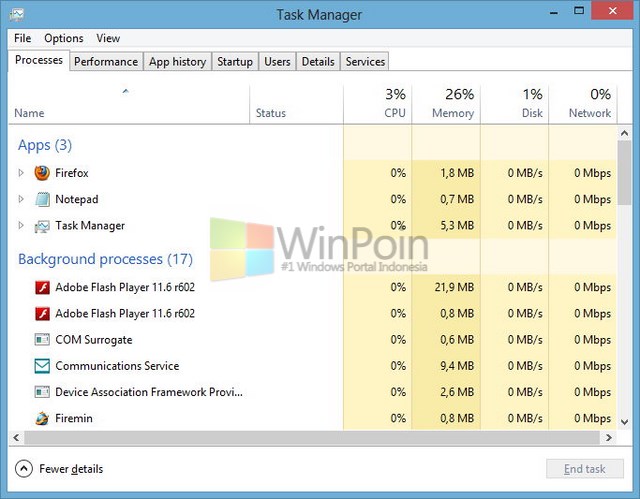The height and width of the screenshot is (499, 640).
Task: Click the Firefox app icon
Action: coord(42,173)
